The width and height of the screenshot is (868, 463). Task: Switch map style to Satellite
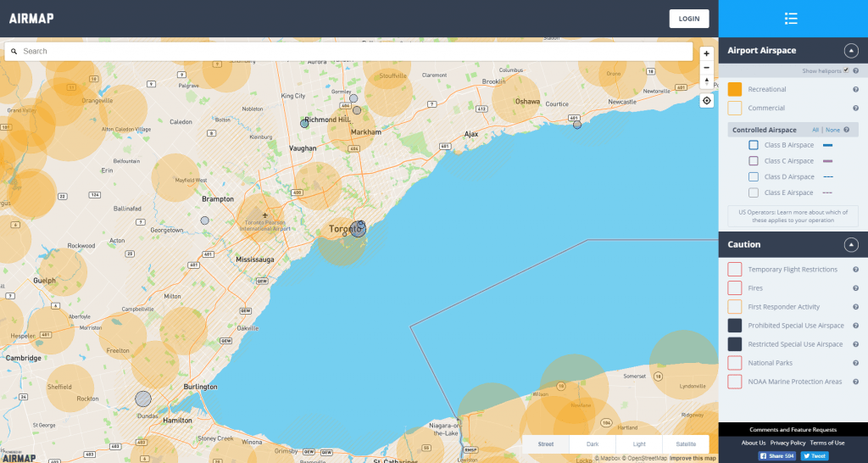[x=686, y=444]
